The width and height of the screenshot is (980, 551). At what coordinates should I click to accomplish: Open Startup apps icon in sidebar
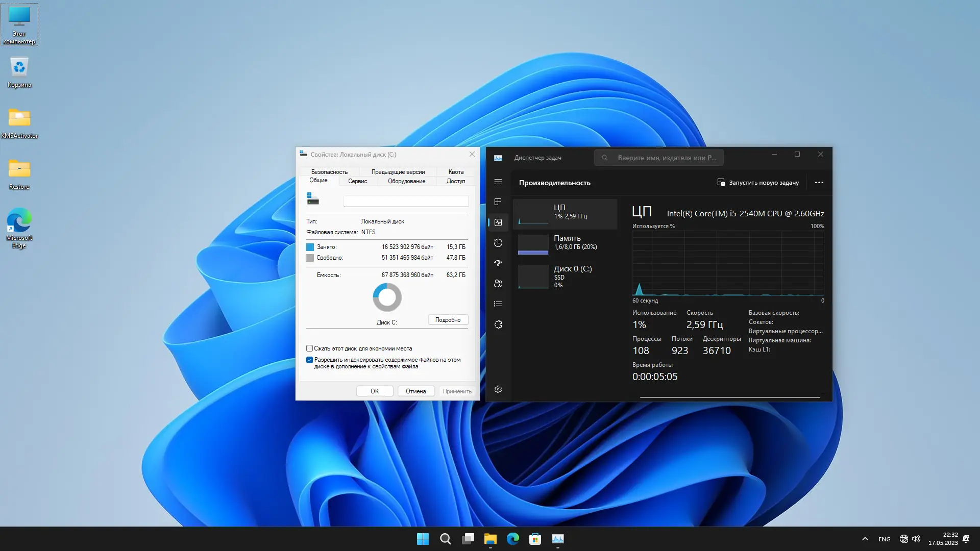point(498,263)
